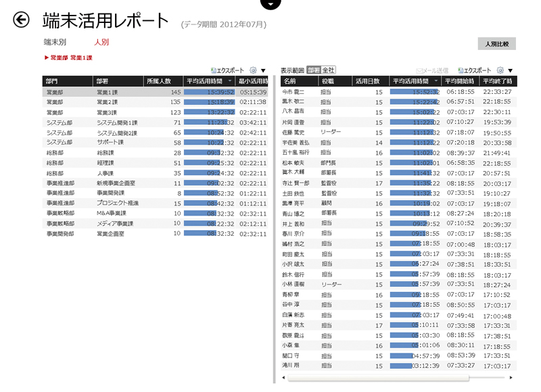Select the 営業2課 department row

tap(156, 102)
